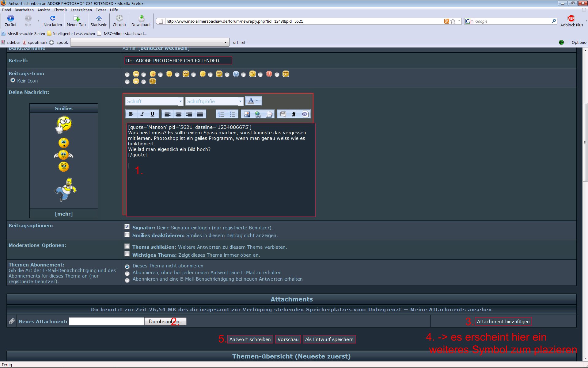This screenshot has height=368, width=588.
Task: Check the Thema schließen option
Action: point(127,246)
